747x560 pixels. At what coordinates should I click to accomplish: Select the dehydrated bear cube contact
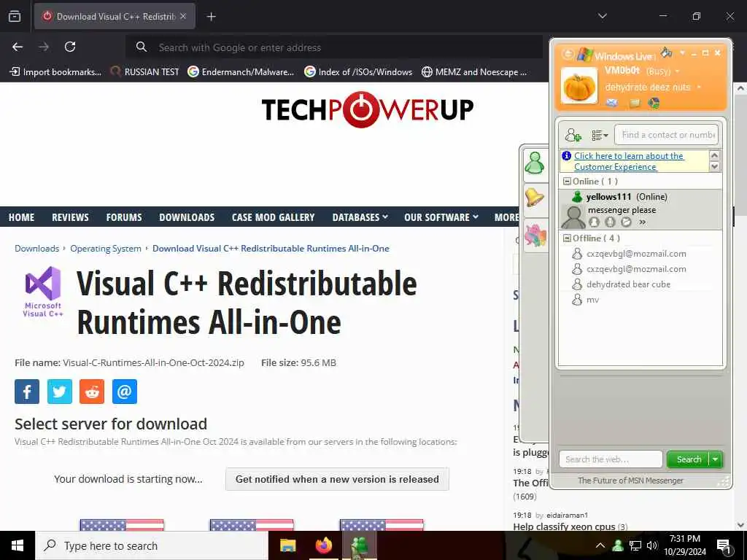(x=628, y=284)
